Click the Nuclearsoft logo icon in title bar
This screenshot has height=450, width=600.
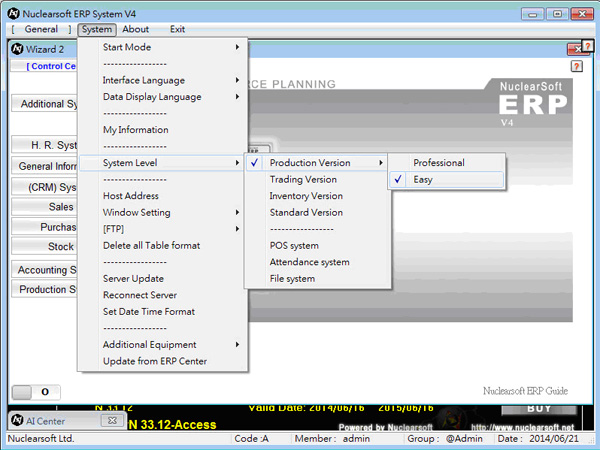(x=13, y=14)
